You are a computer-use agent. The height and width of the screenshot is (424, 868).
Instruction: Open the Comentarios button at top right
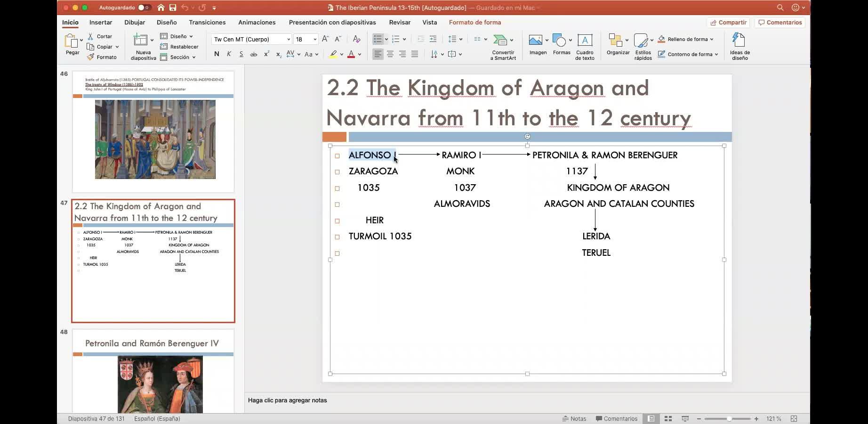780,22
